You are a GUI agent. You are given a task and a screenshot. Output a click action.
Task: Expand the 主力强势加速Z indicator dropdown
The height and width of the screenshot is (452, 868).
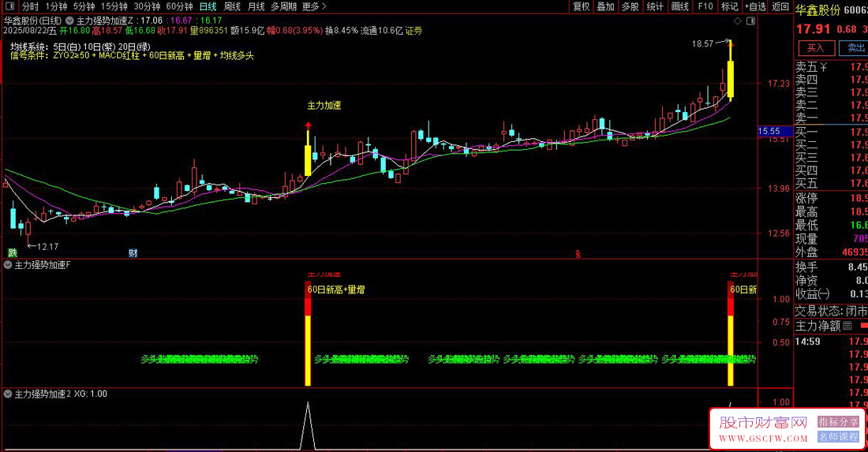[69, 21]
